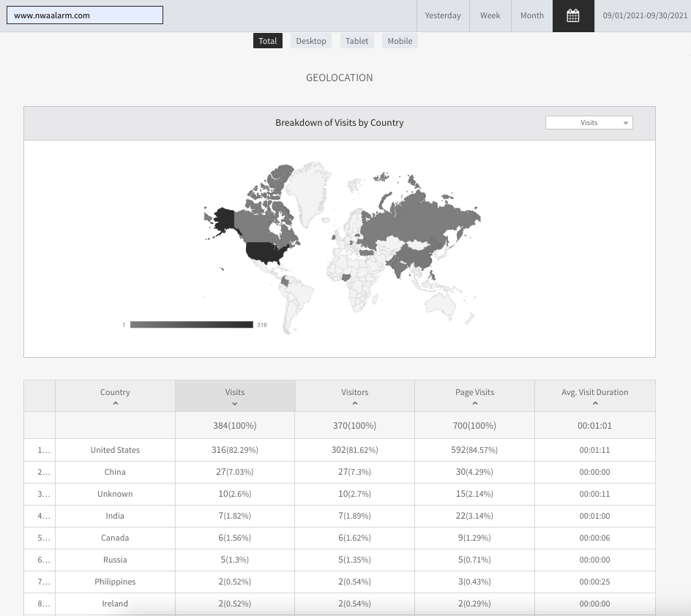Image resolution: width=691 pixels, height=616 pixels.
Task: Switch to the Week time range
Action: 490,16
